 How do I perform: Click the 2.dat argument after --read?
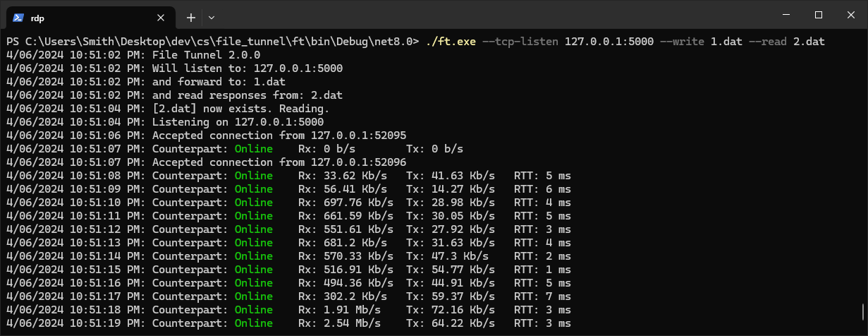tap(809, 42)
